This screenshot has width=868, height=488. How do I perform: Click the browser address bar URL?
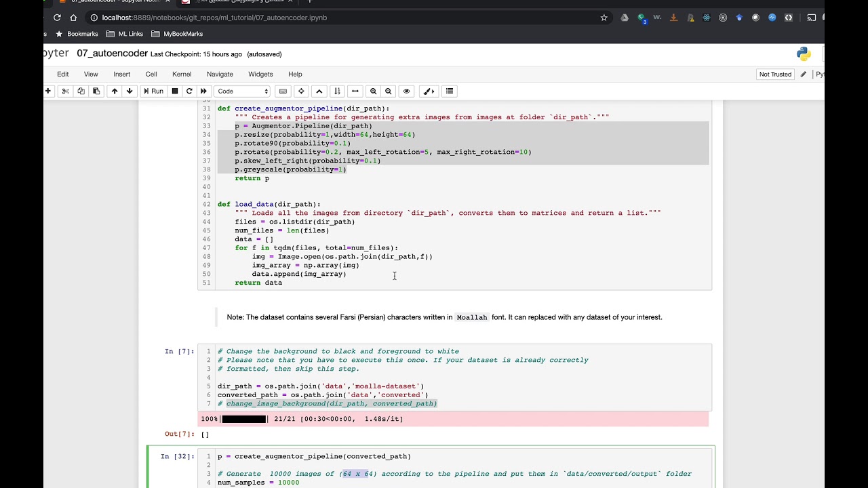point(214,18)
